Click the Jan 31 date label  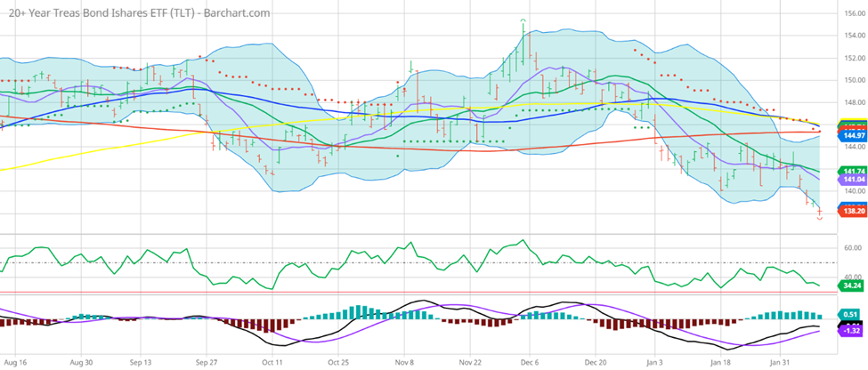(x=780, y=363)
